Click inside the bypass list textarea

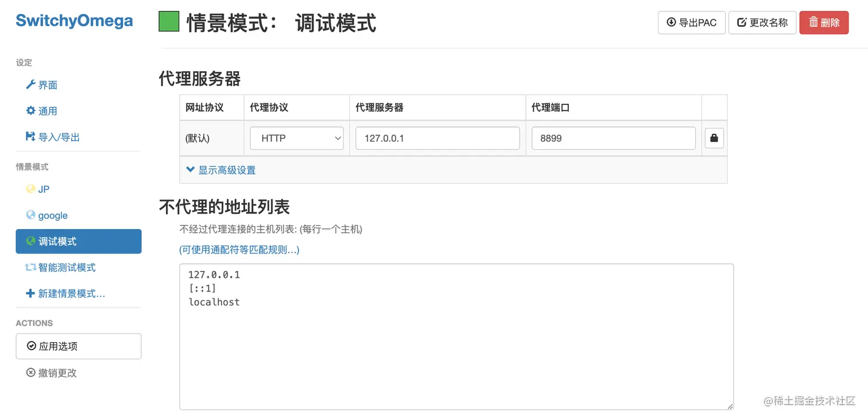pyautogui.click(x=456, y=337)
